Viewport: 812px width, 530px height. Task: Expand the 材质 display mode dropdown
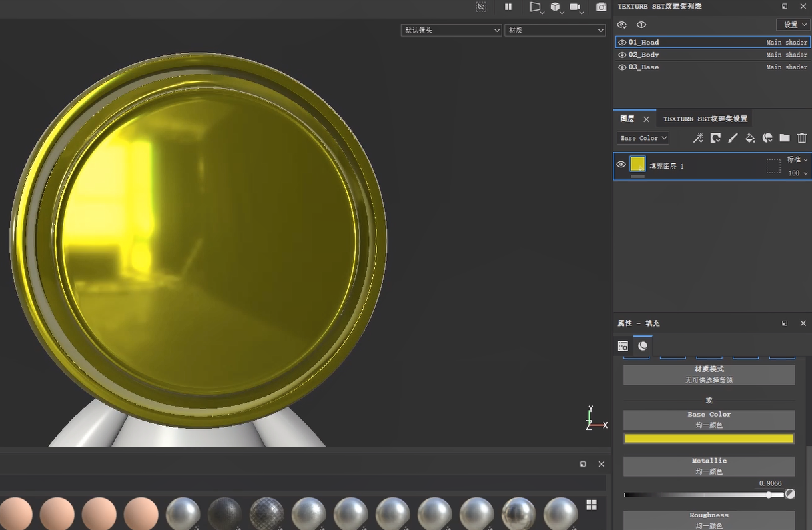pos(554,30)
